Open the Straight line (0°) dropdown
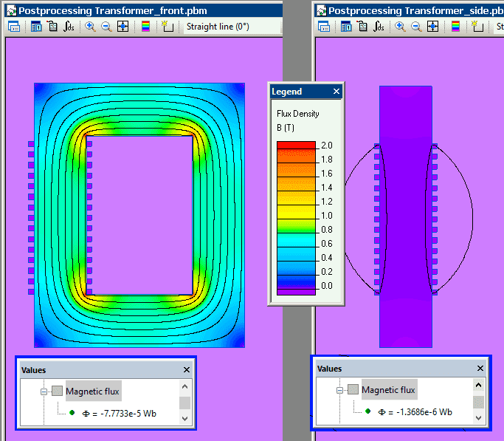Viewport: 504px width, 441px height. coord(218,27)
